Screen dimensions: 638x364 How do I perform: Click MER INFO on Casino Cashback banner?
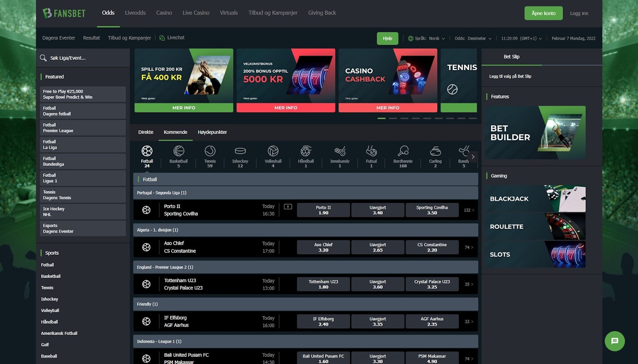tap(388, 108)
